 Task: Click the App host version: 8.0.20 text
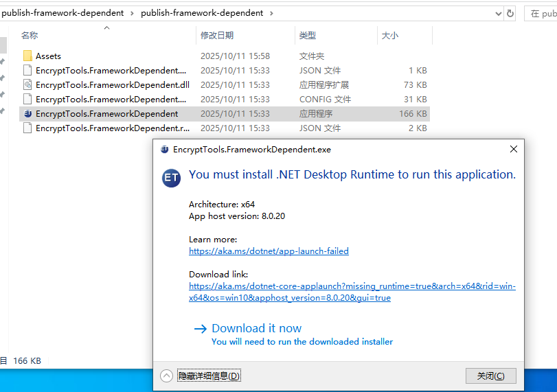pos(237,216)
